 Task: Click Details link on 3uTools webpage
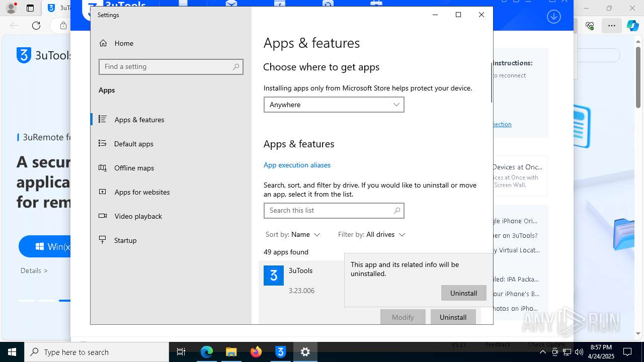tap(34, 270)
